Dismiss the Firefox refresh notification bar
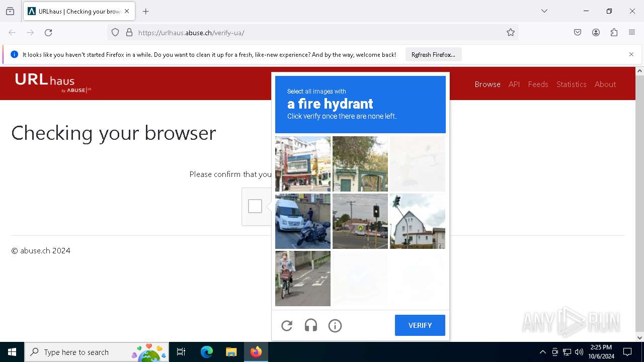Screen dimensions: 644x362 [x=631, y=54]
